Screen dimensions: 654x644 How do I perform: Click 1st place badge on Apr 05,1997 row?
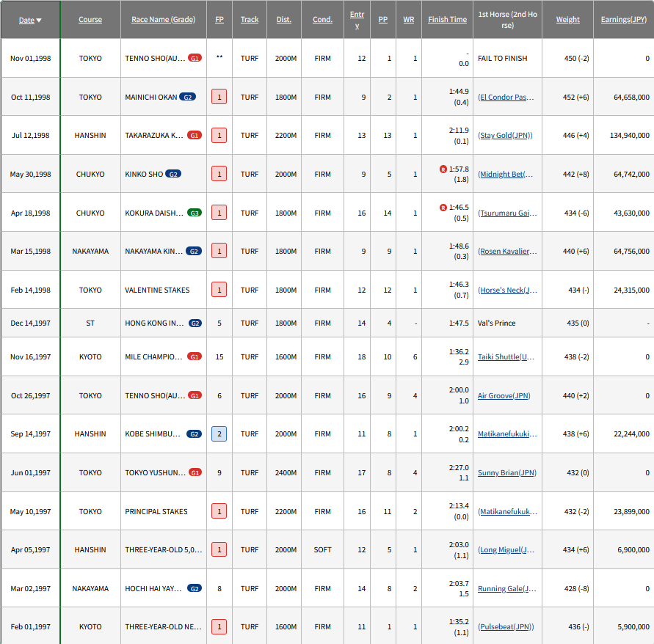click(x=219, y=549)
